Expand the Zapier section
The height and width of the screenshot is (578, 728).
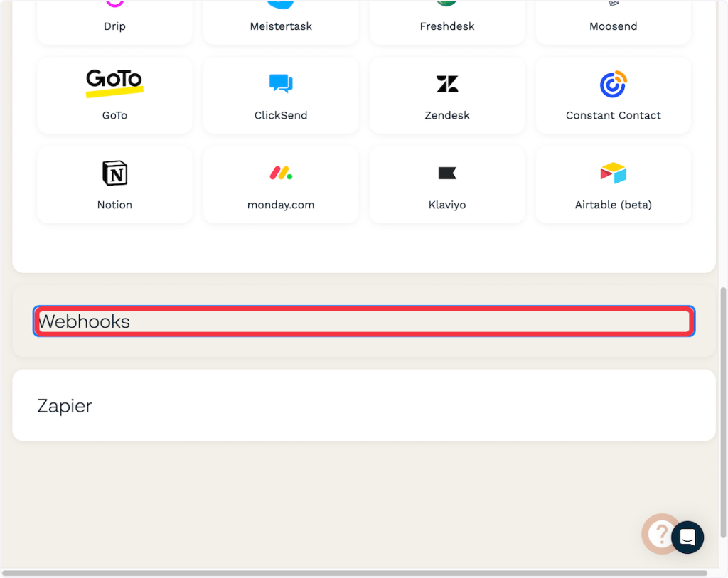tap(363, 405)
